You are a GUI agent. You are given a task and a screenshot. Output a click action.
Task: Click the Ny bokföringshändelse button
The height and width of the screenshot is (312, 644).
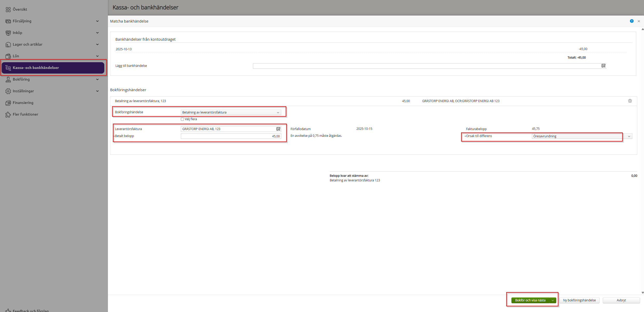579,300
